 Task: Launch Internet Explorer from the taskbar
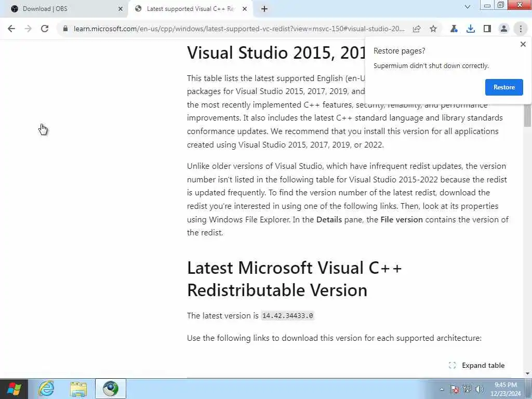coord(46,389)
